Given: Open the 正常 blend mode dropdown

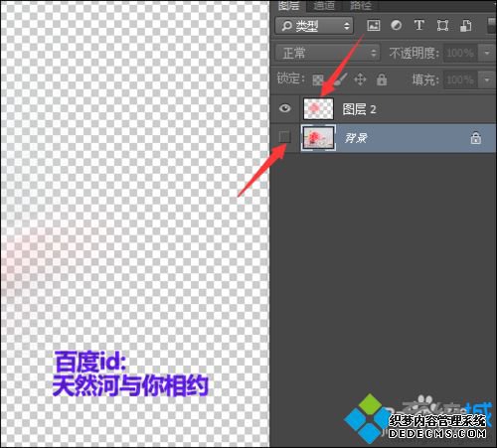Looking at the screenshot, I should click(327, 53).
